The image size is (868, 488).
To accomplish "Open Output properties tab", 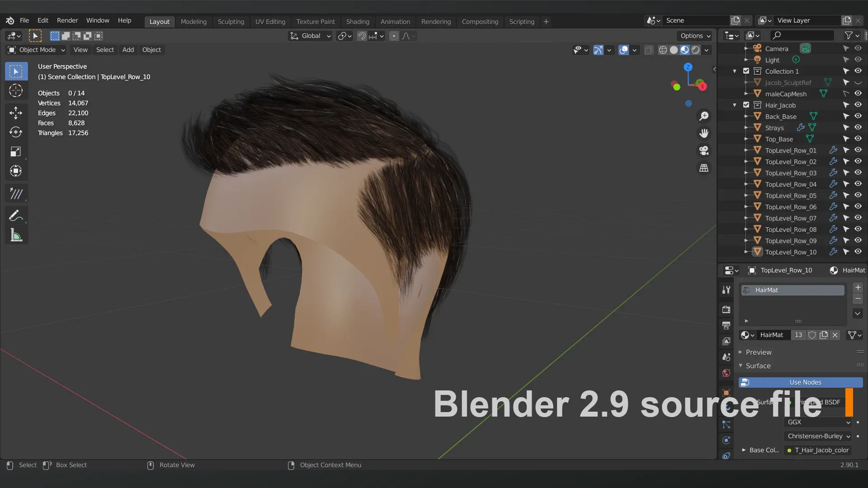I will coord(726,325).
